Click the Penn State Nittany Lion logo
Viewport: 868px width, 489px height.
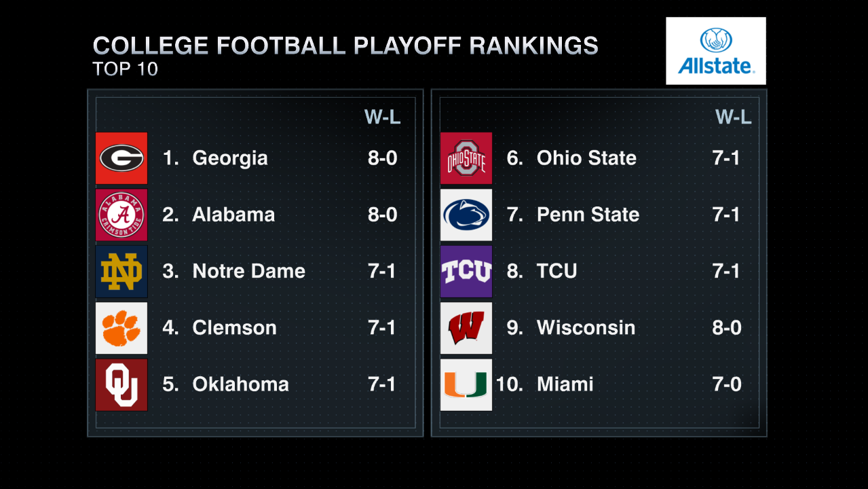[x=466, y=215]
